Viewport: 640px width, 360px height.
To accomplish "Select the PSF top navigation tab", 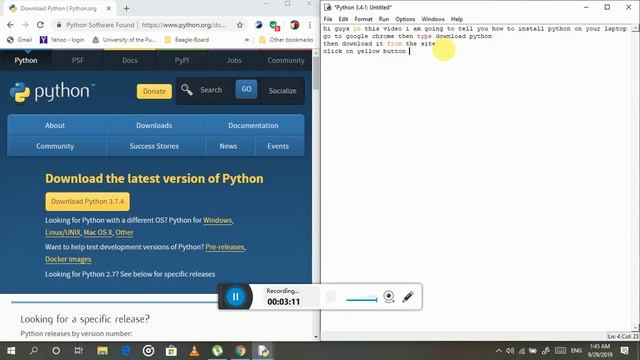I will coord(78,60).
